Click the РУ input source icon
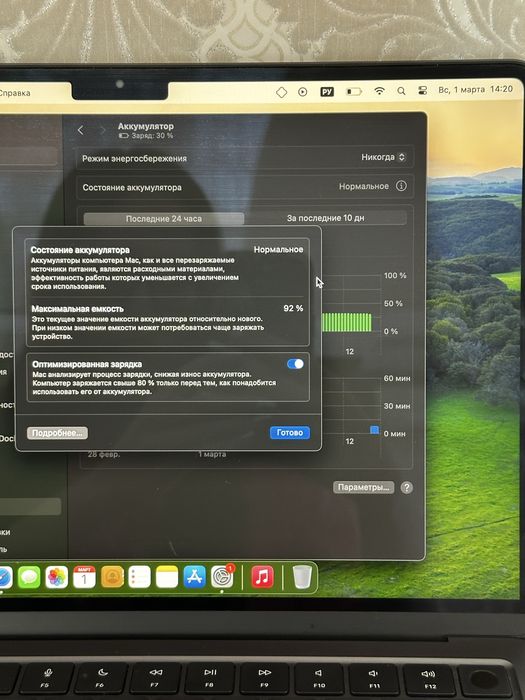 pos(327,92)
